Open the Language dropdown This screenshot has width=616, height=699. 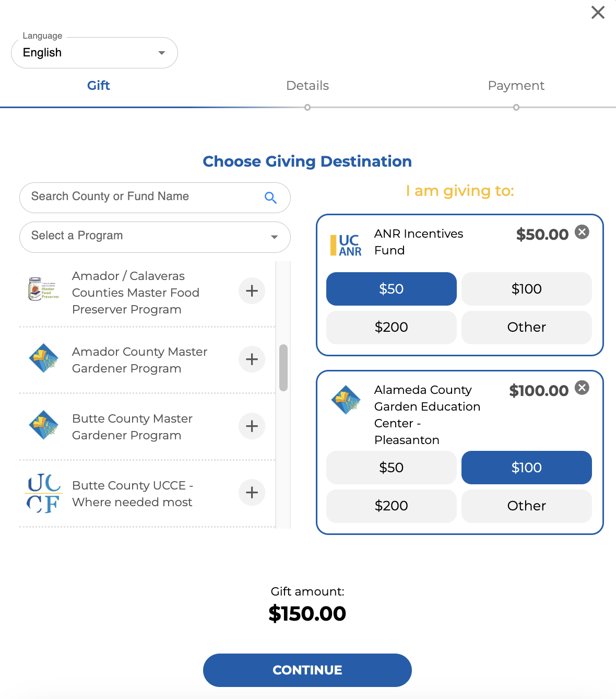click(x=94, y=53)
